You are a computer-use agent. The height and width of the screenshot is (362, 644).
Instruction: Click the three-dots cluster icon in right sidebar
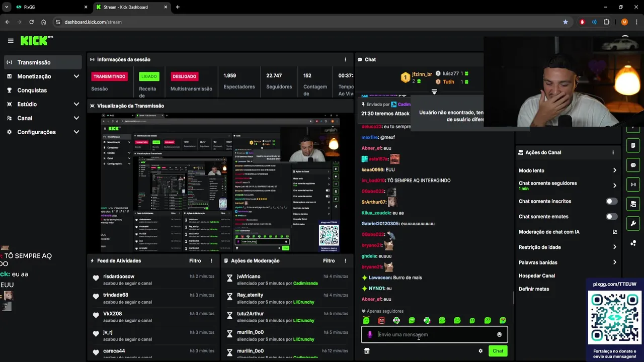coord(633,243)
